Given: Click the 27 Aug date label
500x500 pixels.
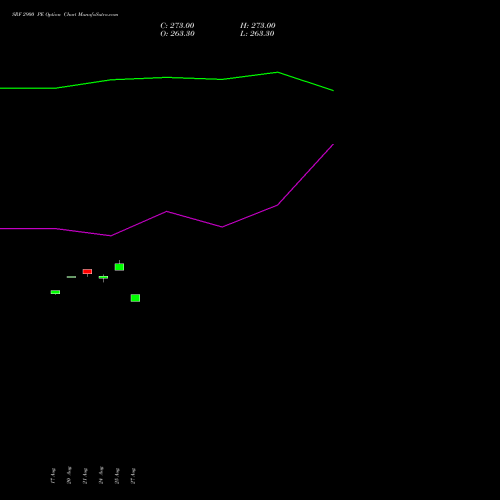Looking at the screenshot, I should click(133, 476).
